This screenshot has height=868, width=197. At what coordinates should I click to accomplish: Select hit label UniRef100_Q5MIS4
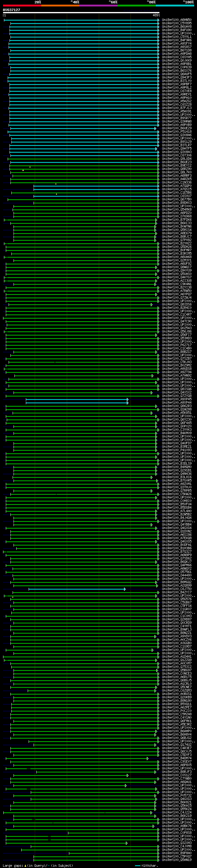[177, 230]
